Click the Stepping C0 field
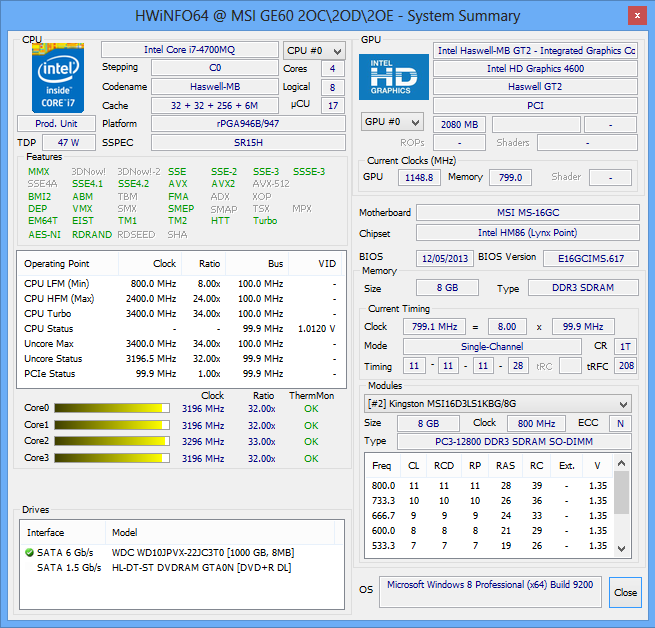Screen dimensions: 655x628 (215, 68)
